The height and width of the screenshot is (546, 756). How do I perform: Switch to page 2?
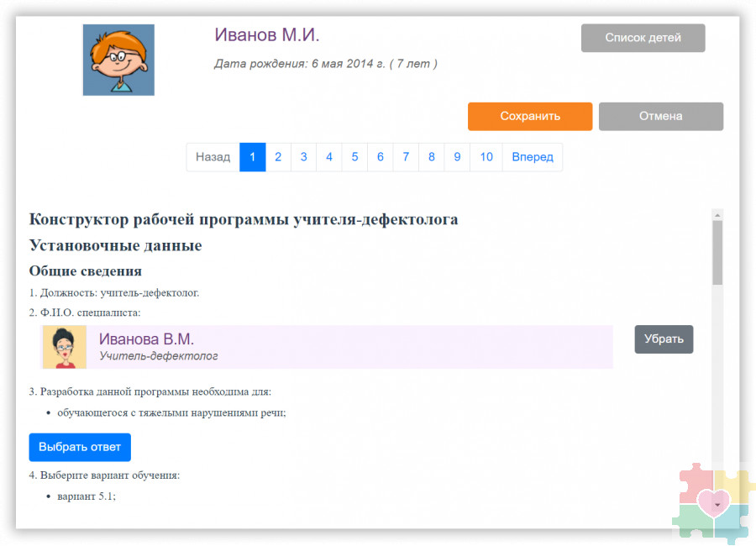point(278,157)
